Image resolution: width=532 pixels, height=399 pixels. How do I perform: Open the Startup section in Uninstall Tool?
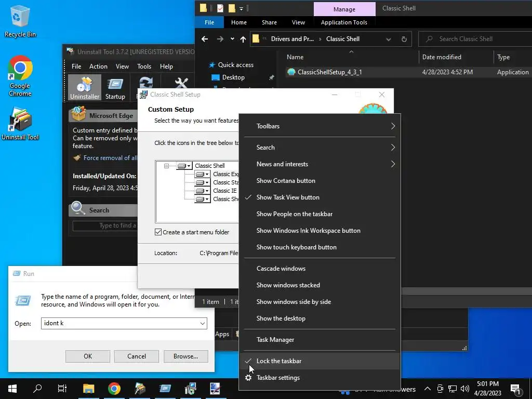click(x=115, y=88)
